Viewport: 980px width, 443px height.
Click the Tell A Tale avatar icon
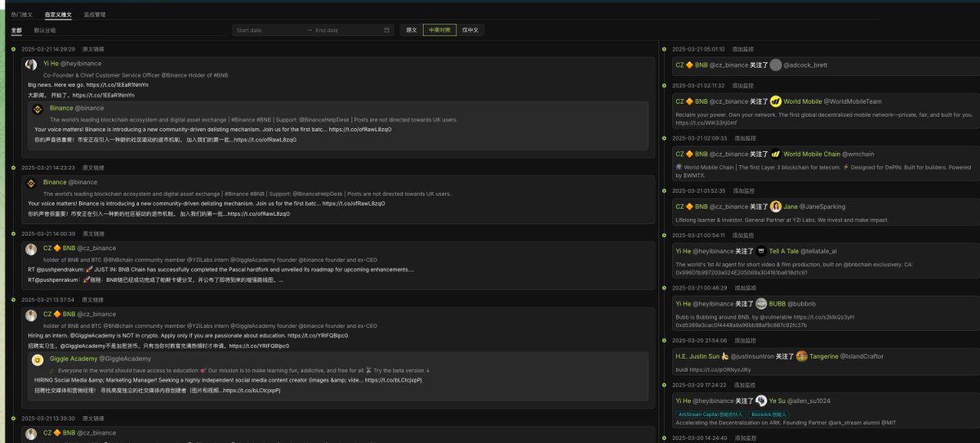click(761, 251)
